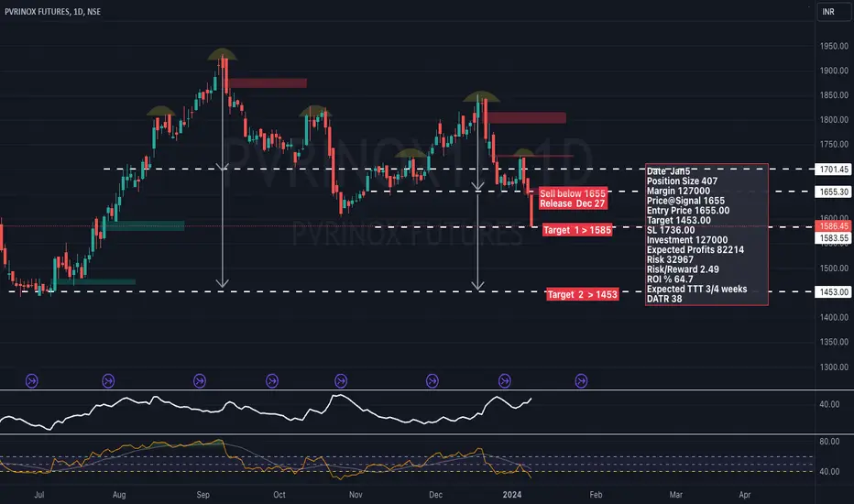This screenshot has width=854, height=504.
Task: Click 'Entry Price 1655.00' in the info box
Action: pyautogui.click(x=688, y=211)
